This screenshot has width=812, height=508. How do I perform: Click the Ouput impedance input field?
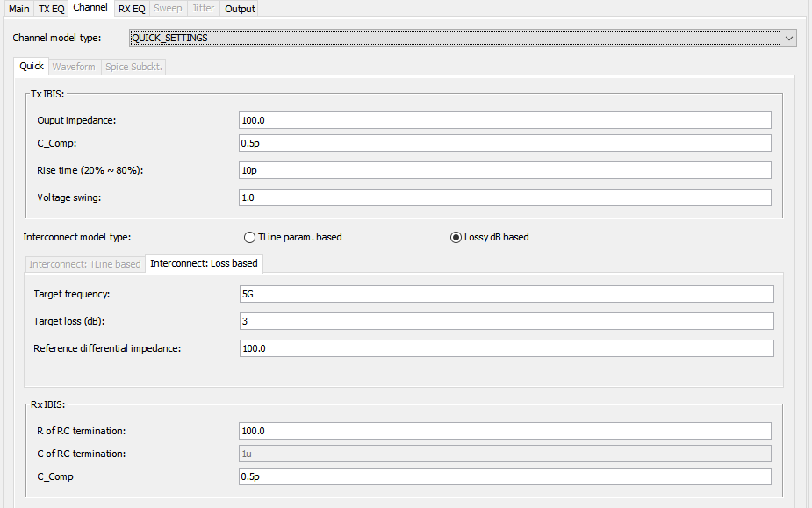(504, 120)
